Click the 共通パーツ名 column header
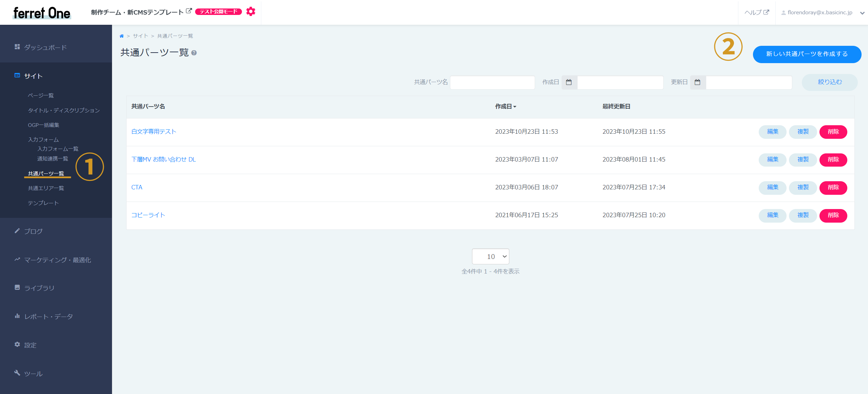The image size is (868, 394). (x=148, y=107)
